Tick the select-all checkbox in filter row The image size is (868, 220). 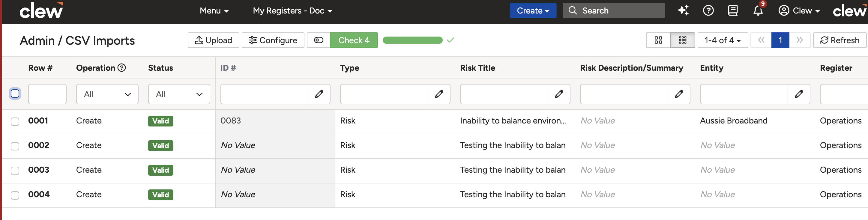(15, 93)
